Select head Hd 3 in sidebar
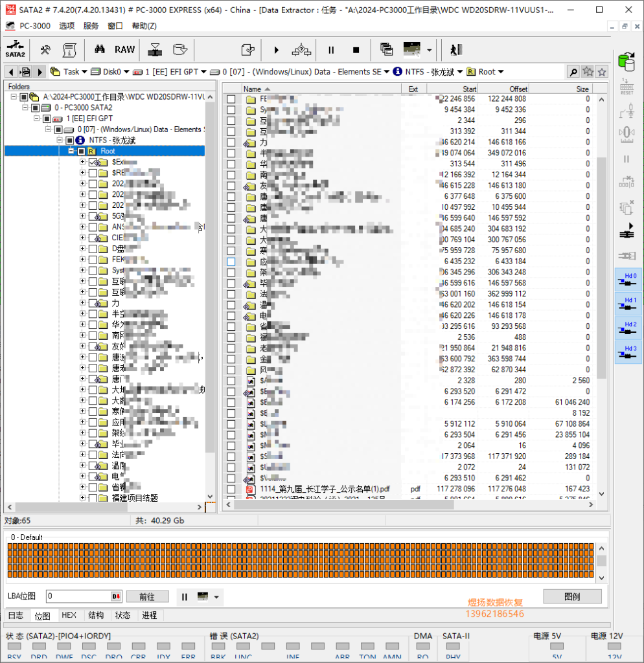The width and height of the screenshot is (644, 663). coord(628,352)
